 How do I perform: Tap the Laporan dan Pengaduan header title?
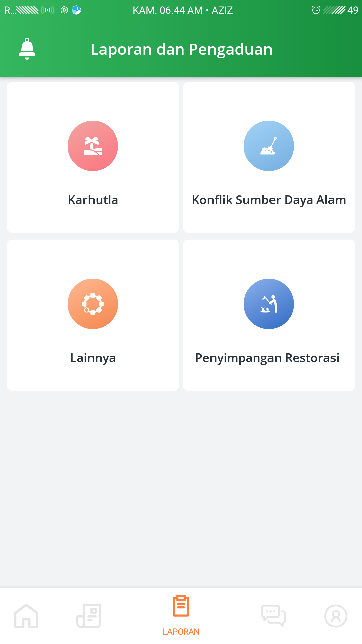point(181,49)
